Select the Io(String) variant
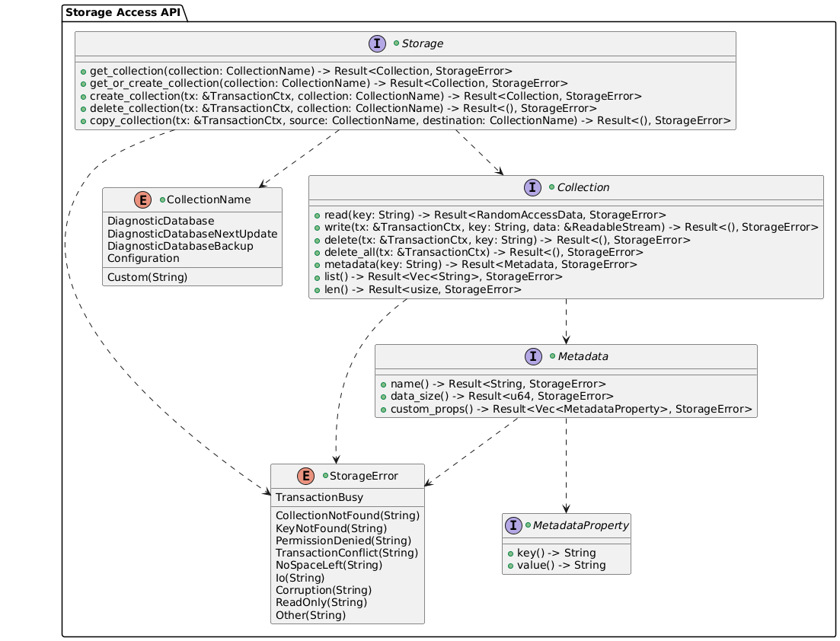 pos(300,579)
